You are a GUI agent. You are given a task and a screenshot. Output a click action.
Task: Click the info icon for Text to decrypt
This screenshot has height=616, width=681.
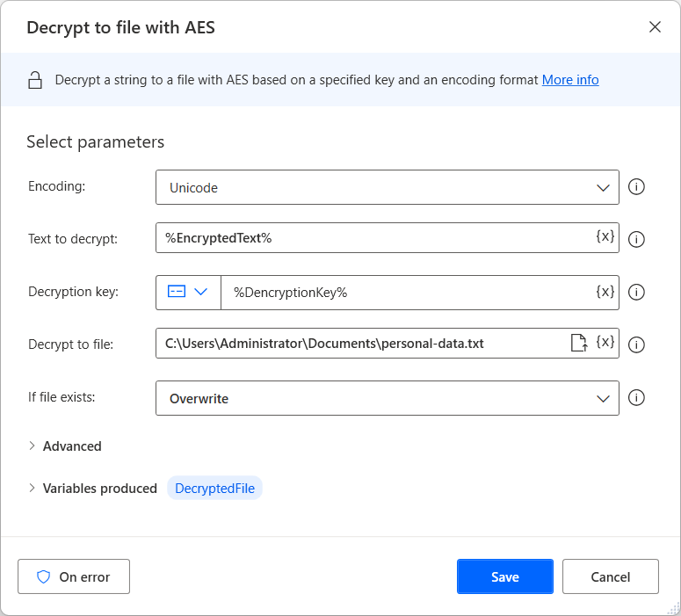tap(637, 239)
